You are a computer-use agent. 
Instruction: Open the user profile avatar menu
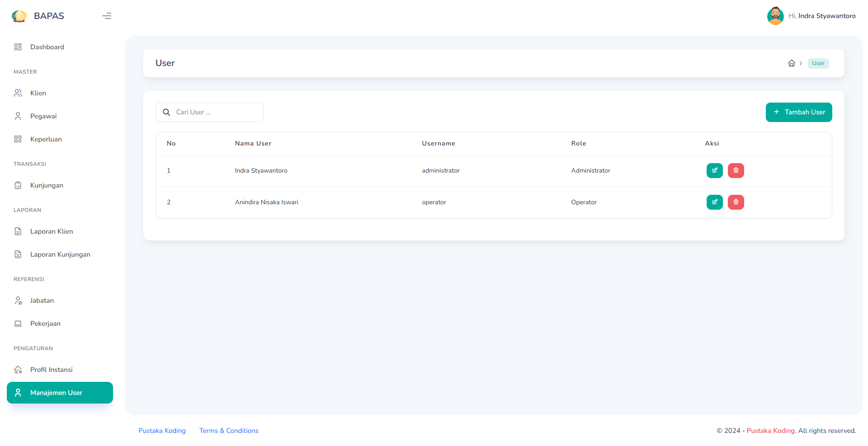click(x=775, y=16)
